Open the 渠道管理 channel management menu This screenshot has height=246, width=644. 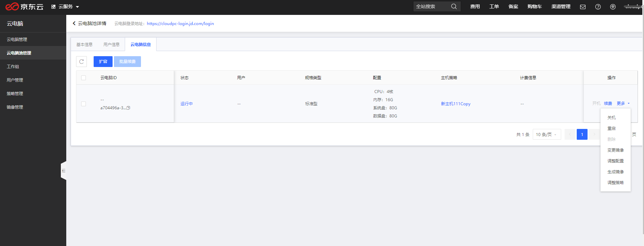coord(561,6)
